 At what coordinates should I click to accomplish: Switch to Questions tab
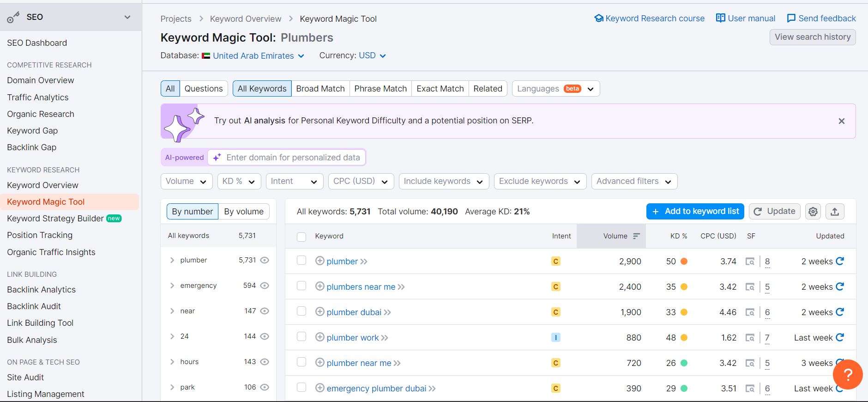tap(204, 89)
